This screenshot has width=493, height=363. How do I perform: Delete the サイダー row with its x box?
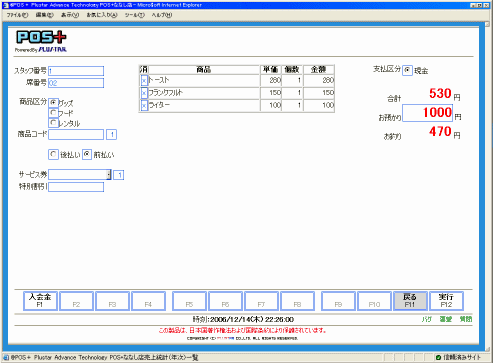(x=144, y=106)
